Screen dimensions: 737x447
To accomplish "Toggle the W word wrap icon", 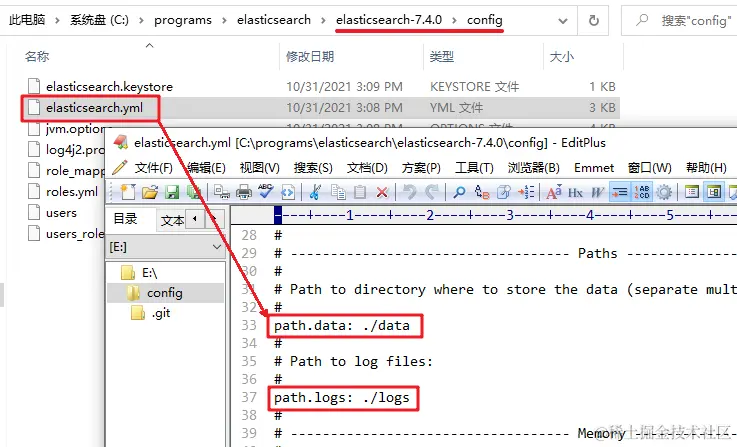I will [597, 192].
